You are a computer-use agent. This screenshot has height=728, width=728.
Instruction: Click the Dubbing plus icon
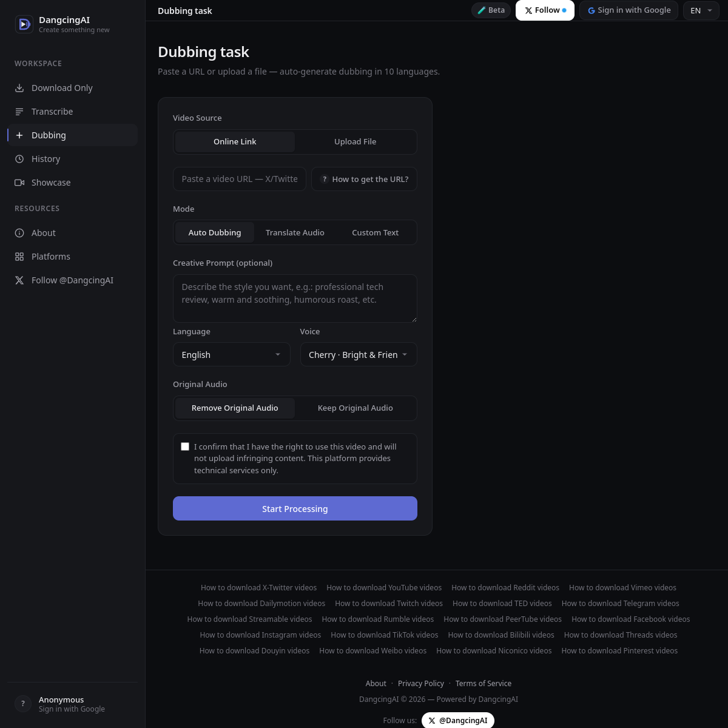click(x=19, y=135)
